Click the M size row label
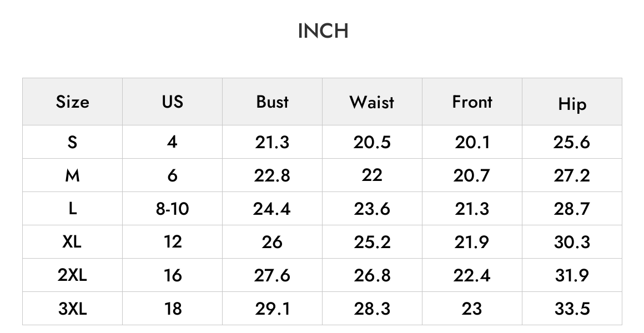 pos(72,176)
